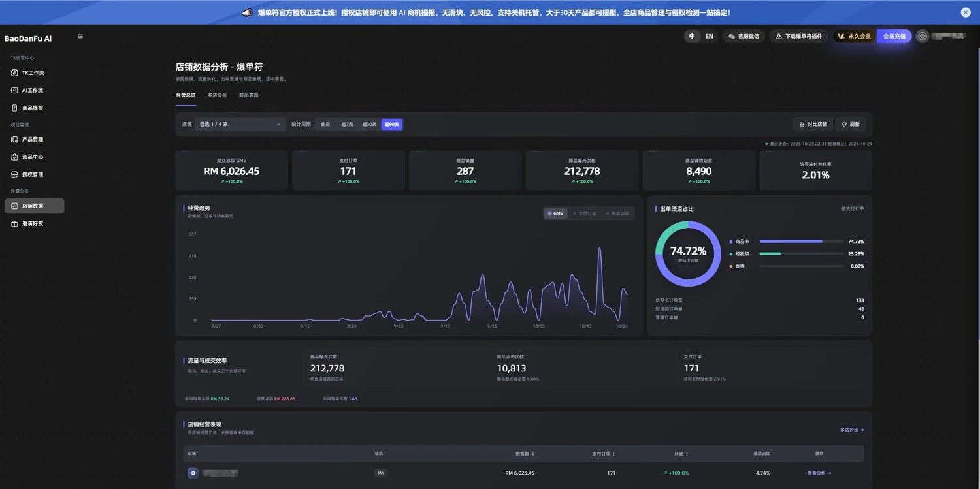
Task: Click the 短视频 progress bar 25.28%
Action: pos(802,254)
